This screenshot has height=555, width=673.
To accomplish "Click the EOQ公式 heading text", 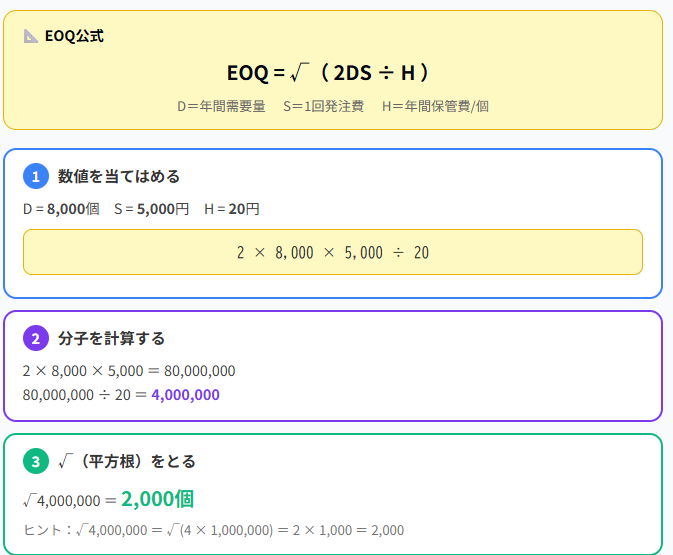I will [x=74, y=36].
